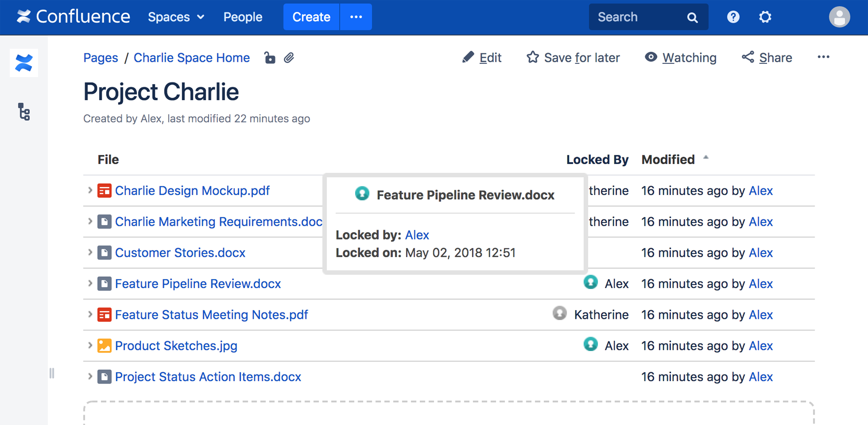Open the Spaces dropdown
This screenshot has height=425, width=868.
point(175,17)
